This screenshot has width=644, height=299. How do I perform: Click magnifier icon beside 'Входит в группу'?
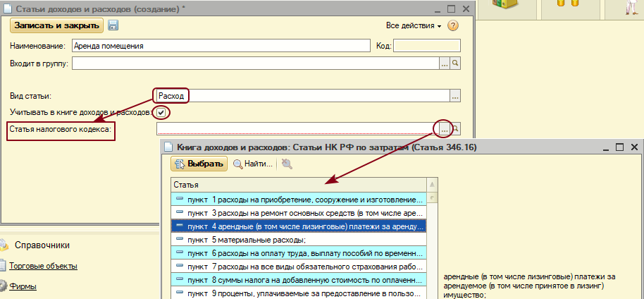[456, 64]
